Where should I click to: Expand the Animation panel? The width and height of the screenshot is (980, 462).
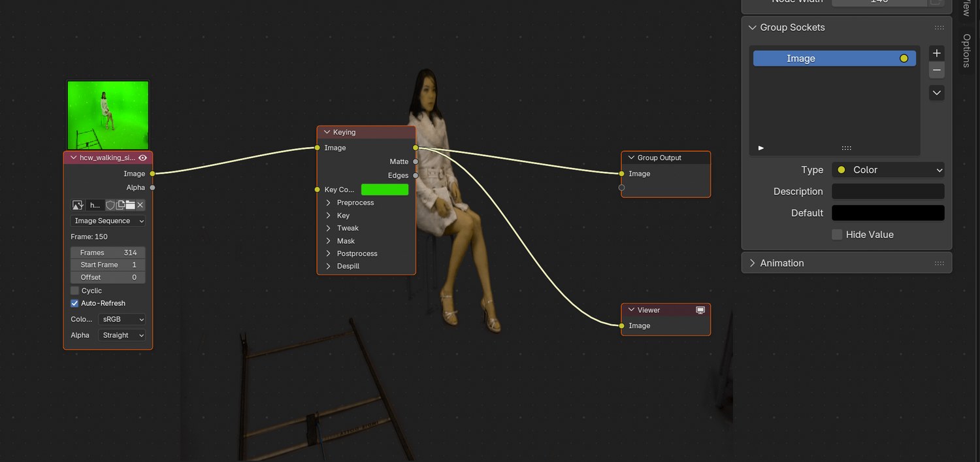pyautogui.click(x=753, y=263)
